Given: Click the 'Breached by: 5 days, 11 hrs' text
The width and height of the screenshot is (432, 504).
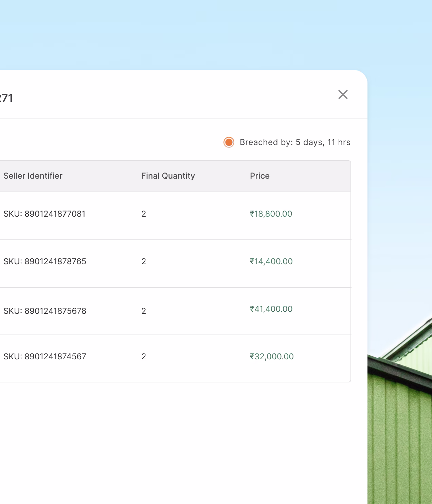Looking at the screenshot, I should coord(295,142).
